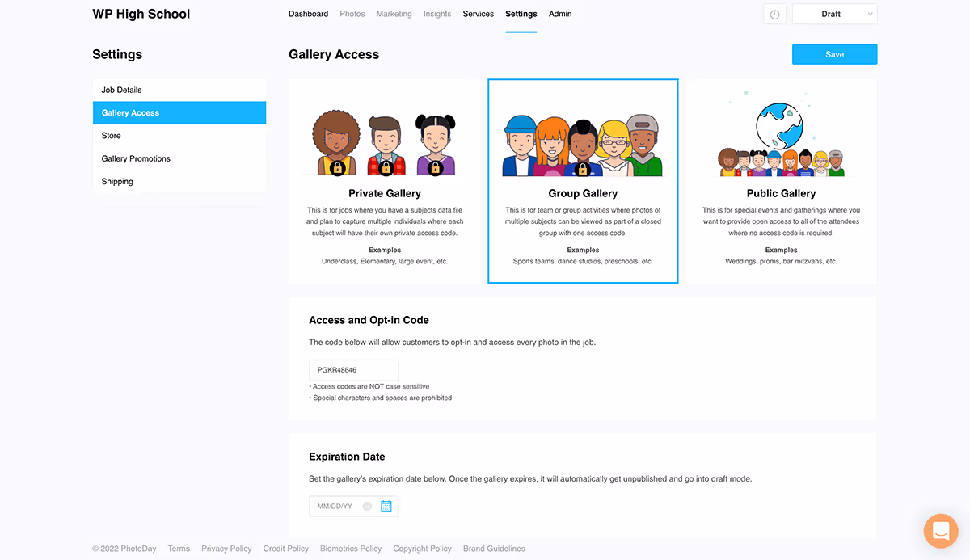This screenshot has height=560, width=970.
Task: Click the Public Gallery heading
Action: [x=781, y=193]
